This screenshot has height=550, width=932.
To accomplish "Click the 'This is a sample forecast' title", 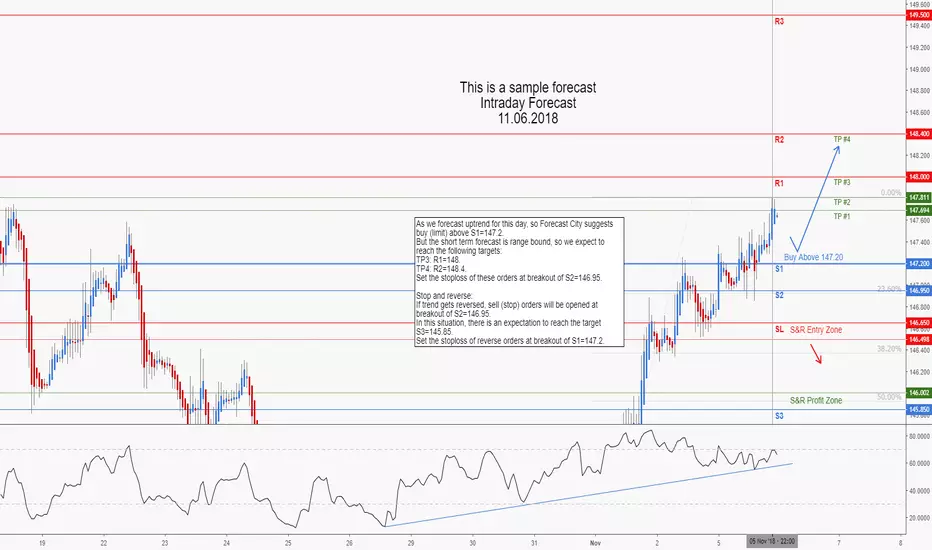I will point(528,87).
